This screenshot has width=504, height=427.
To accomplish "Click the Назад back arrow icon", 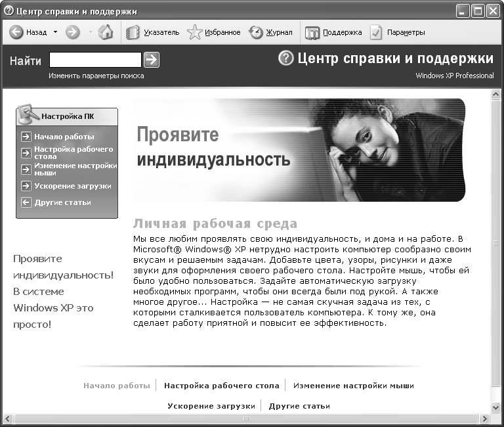I will coord(16,32).
